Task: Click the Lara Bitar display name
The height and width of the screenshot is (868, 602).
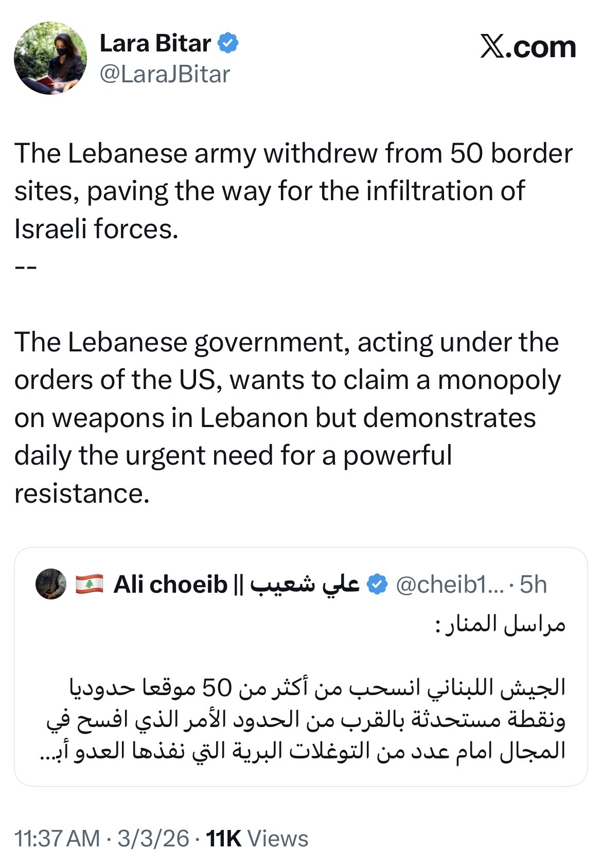Action: 155,43
